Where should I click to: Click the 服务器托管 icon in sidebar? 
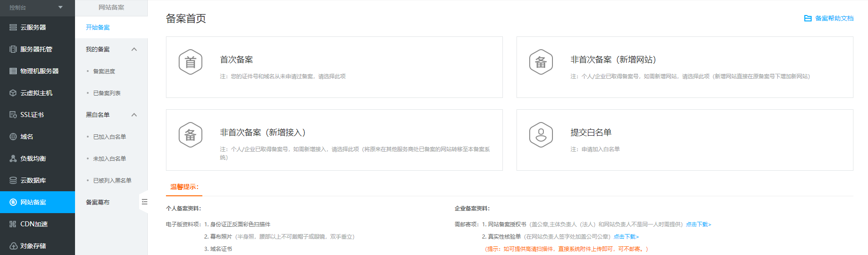click(x=13, y=49)
